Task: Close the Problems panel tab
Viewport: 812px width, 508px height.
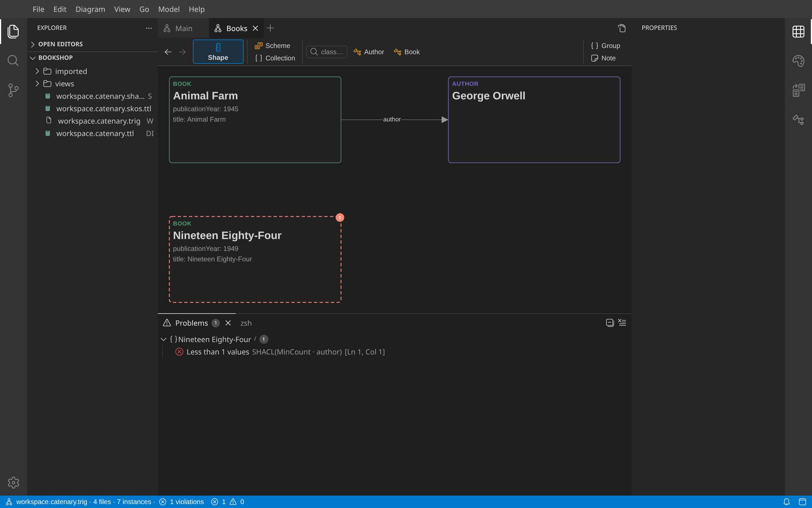Action: [x=228, y=323]
